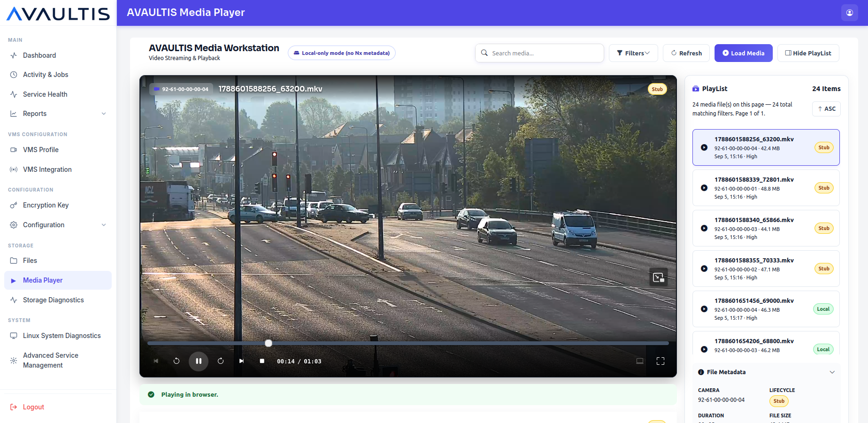Screen dimensions: 868x423
Task: Click the rewind counterclockwise arrow icon
Action: coord(177,361)
